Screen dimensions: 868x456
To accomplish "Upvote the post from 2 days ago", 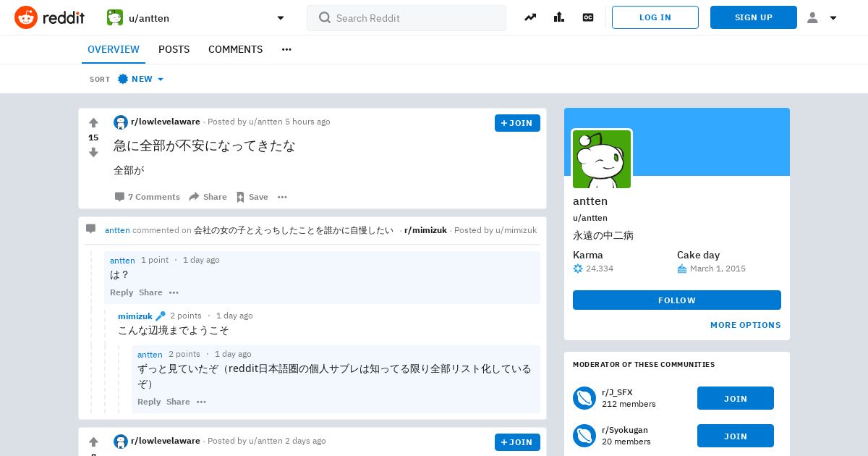I will (x=93, y=442).
